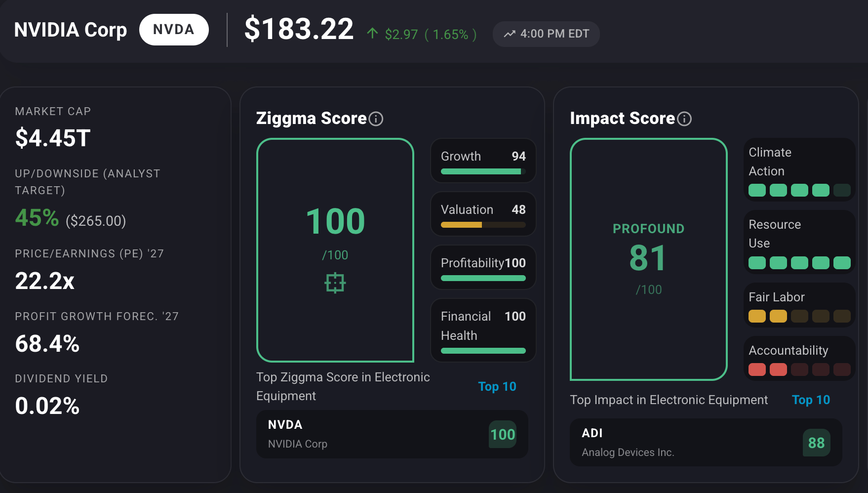Click the PROFOUND impact rating label

(649, 229)
